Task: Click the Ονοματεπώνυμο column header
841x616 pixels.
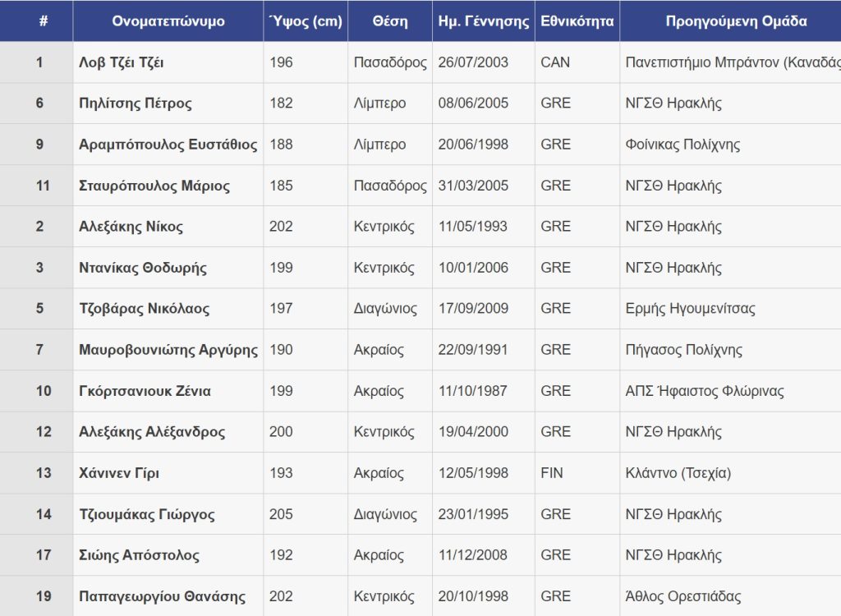Action: point(168,21)
